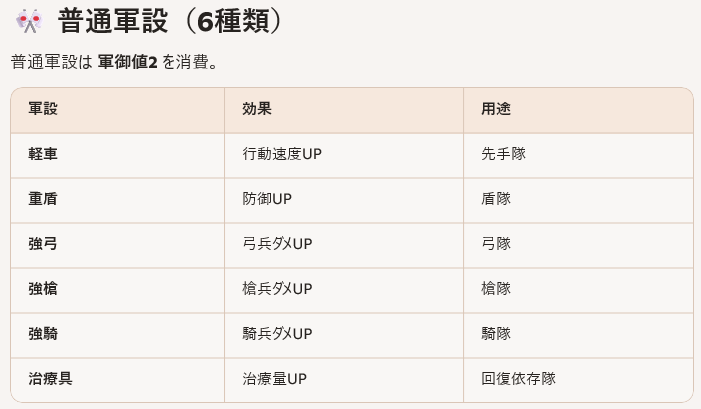Select the 強槍 row label
The height and width of the screenshot is (409, 701).
[43, 289]
